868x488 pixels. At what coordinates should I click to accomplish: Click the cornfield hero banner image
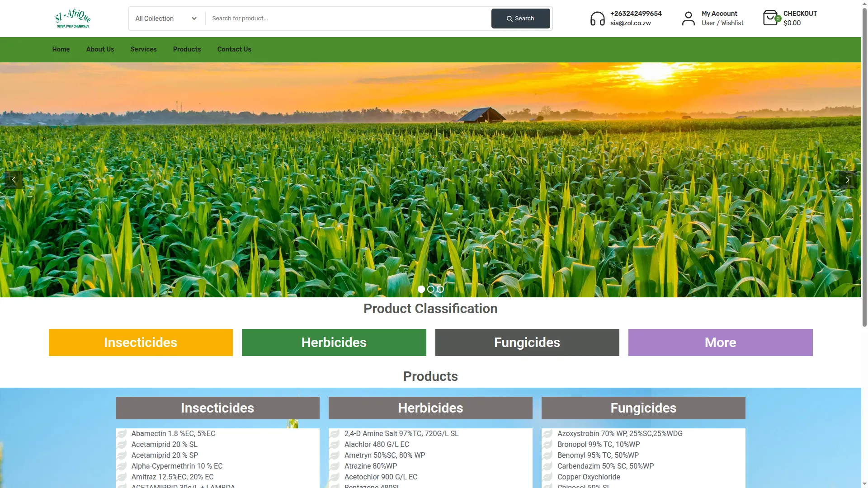coord(430,180)
